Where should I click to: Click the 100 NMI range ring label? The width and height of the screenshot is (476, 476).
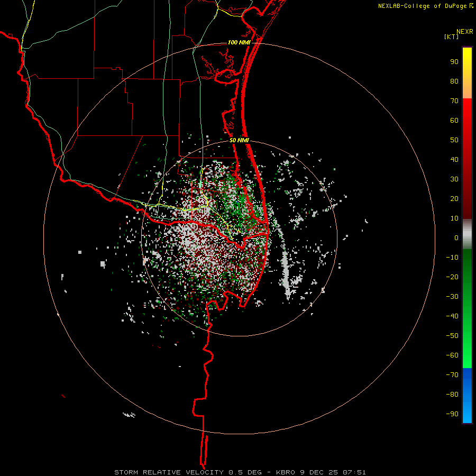click(239, 42)
